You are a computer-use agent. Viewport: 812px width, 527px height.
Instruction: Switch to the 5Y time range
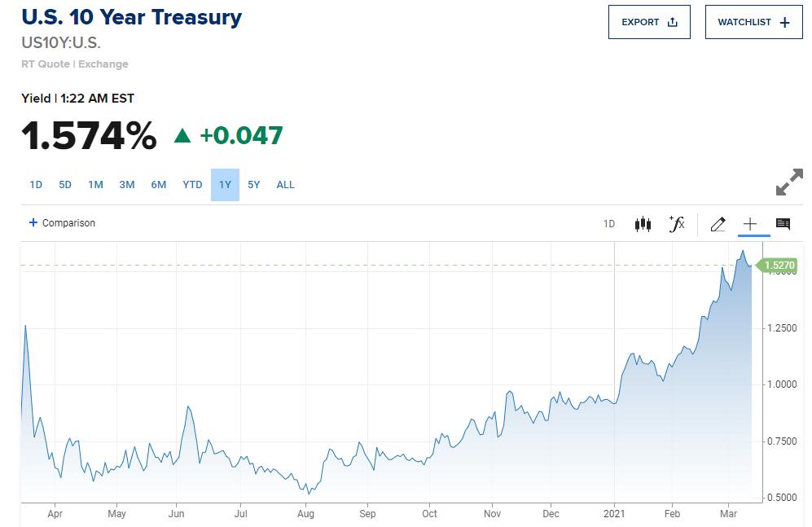point(254,185)
